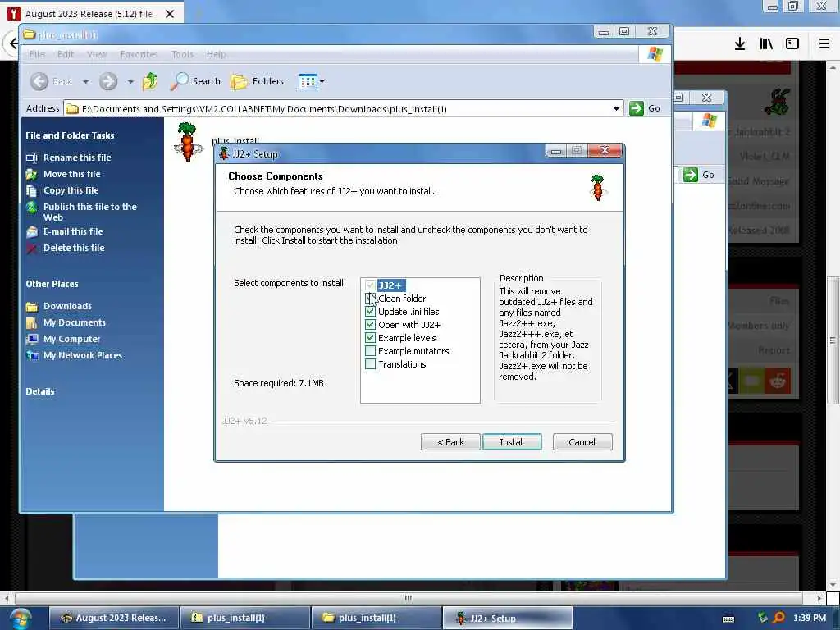This screenshot has height=630, width=840.
Task: Open the View menu in Explorer window
Action: click(97, 54)
